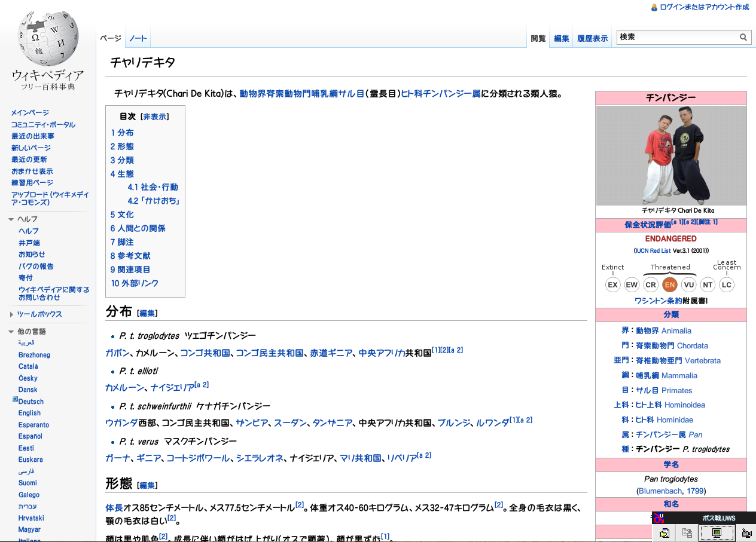Viewport: 756px width, 542px height.
Task: Click the camera record icon in ボス戦.UWS toolbar
Action: [746, 533]
